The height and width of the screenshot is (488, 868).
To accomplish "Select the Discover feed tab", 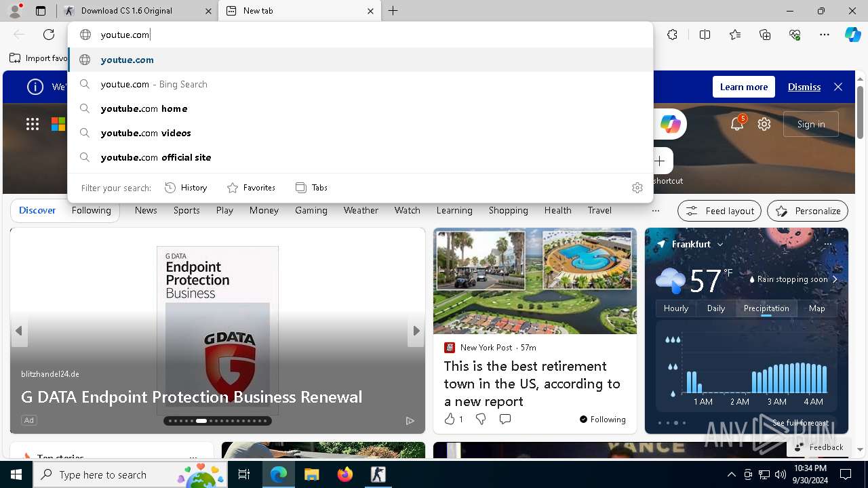I will pyautogui.click(x=37, y=210).
